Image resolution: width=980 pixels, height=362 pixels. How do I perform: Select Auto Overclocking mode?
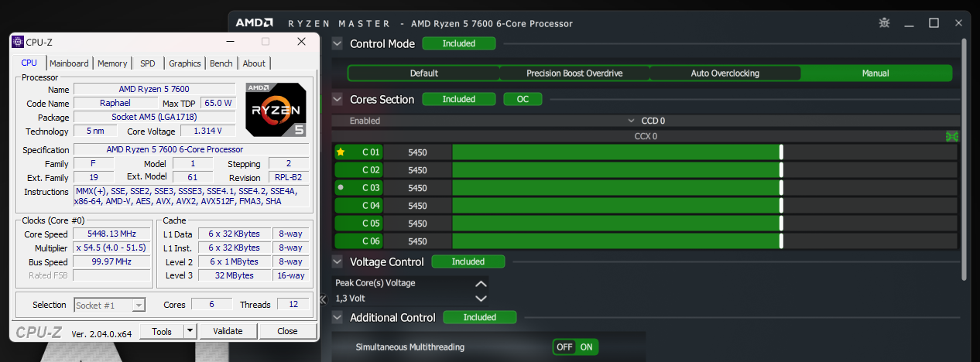pyautogui.click(x=725, y=73)
